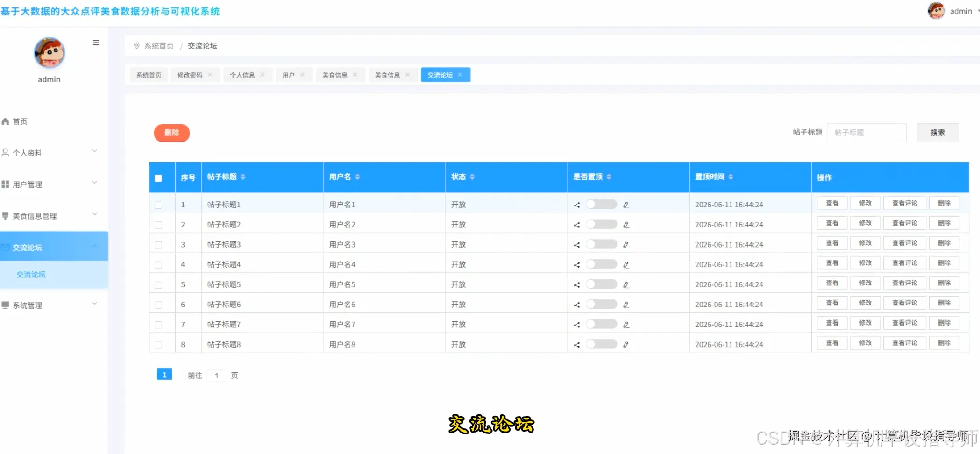Click the pencil edit icon for 帖子标题1
This screenshot has width=980, height=454.
pyautogui.click(x=626, y=205)
